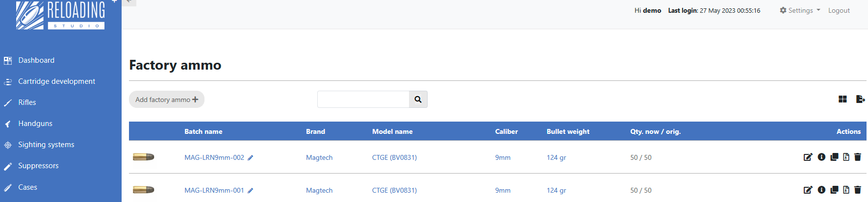The width and height of the screenshot is (868, 202).
Task: Expand the Settings dropdown
Action: [800, 11]
